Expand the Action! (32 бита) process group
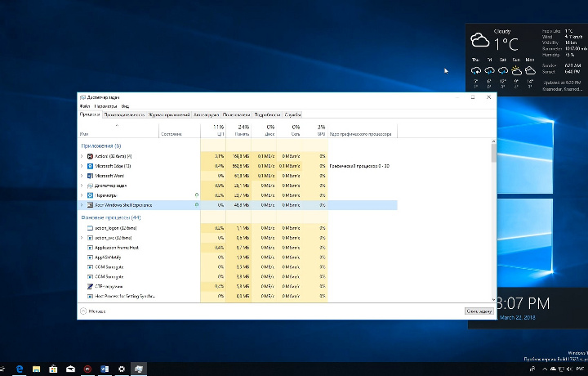 pyautogui.click(x=82, y=156)
